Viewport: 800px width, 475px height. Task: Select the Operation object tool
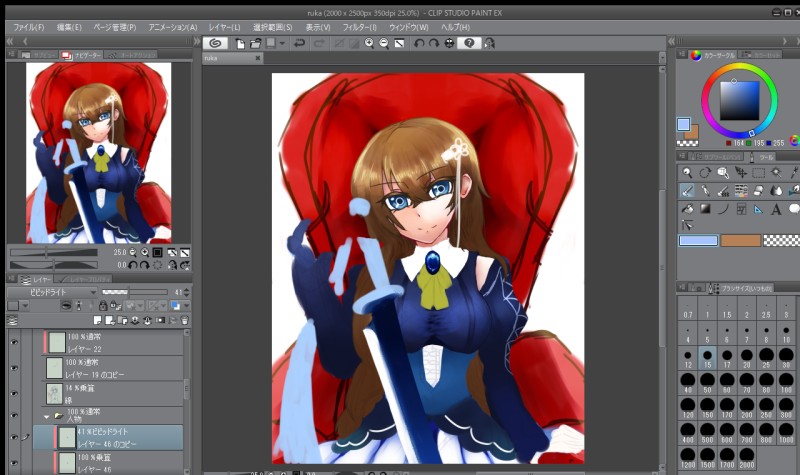[723, 172]
